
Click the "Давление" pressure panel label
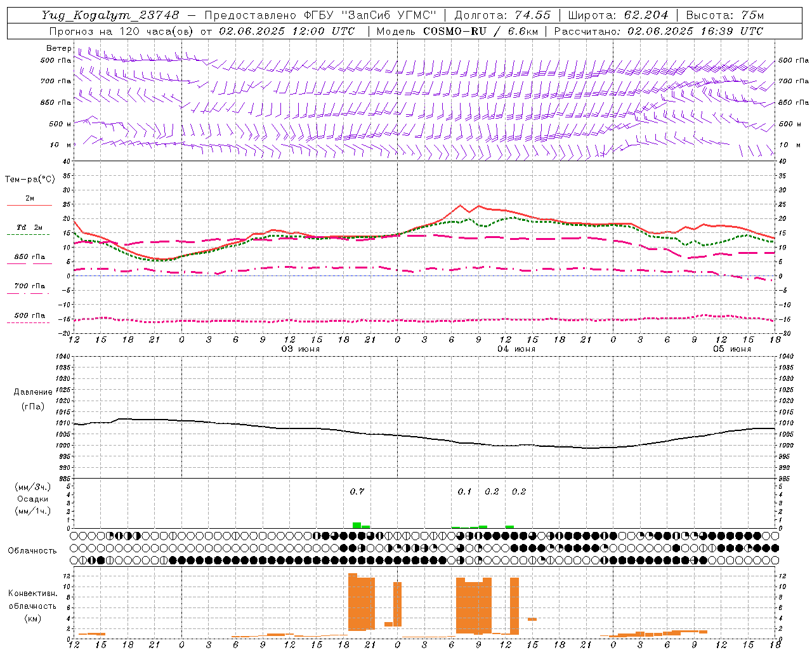(33, 392)
